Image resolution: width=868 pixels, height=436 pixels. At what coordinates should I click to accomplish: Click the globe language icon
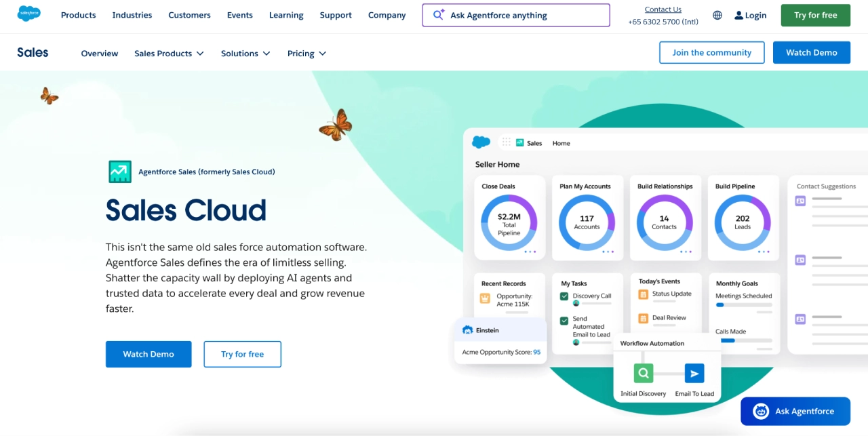point(717,15)
